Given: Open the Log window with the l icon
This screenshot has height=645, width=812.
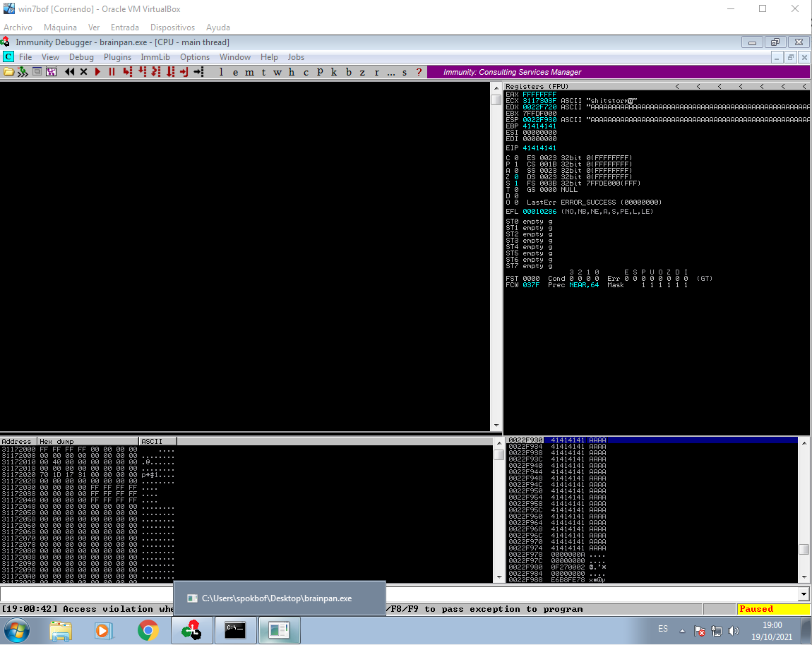Looking at the screenshot, I should pyautogui.click(x=220, y=71).
